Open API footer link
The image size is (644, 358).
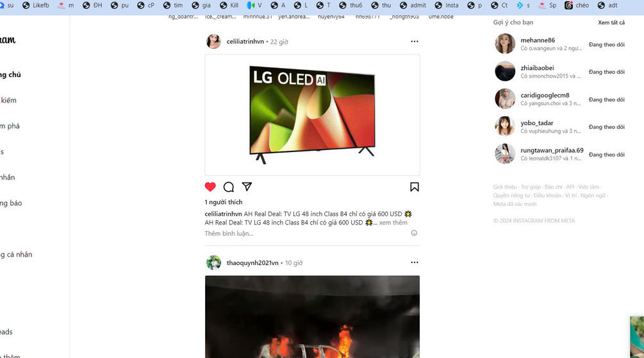570,187
